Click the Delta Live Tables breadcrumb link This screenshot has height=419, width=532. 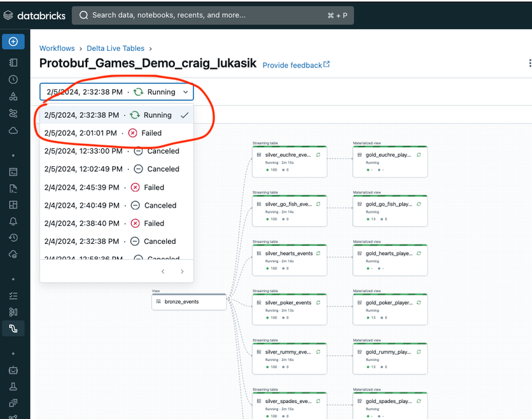pos(115,48)
